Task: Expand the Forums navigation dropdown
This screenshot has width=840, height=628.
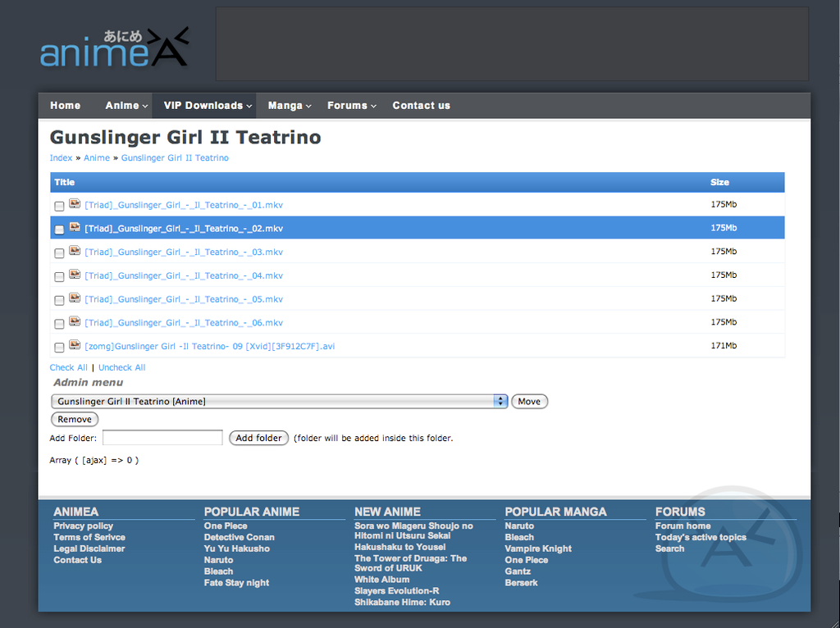Action: [351, 106]
